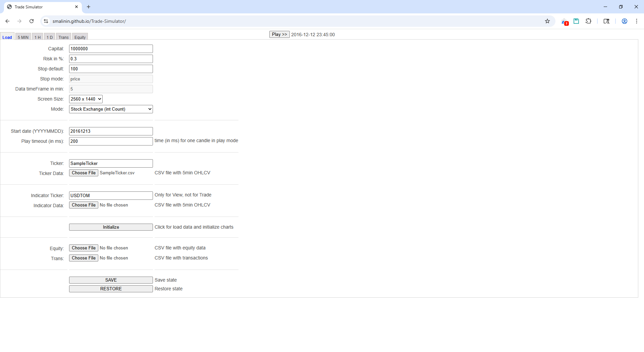Minimize the browser window

coord(605,7)
